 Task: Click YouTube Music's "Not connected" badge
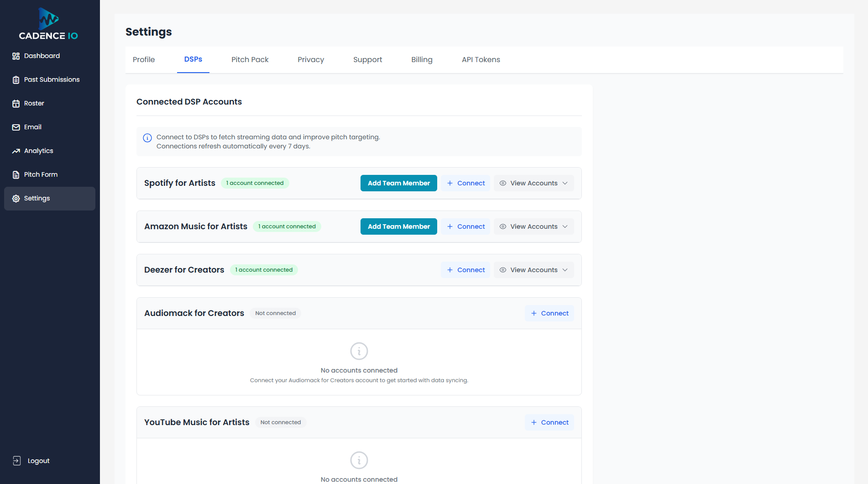[281, 422]
